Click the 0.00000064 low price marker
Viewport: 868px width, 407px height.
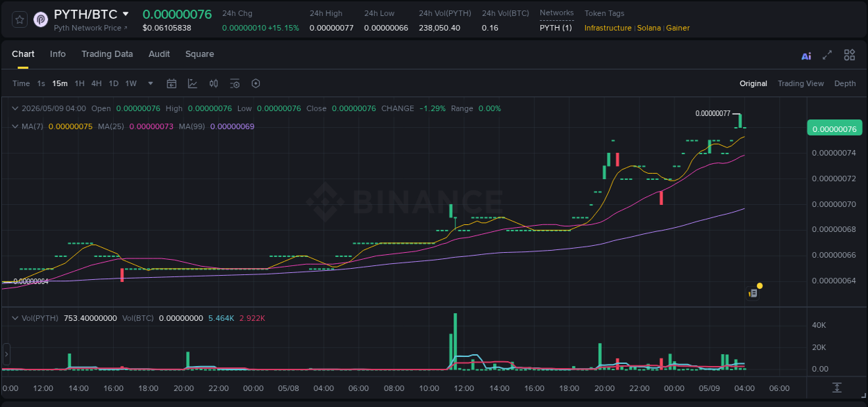click(31, 281)
